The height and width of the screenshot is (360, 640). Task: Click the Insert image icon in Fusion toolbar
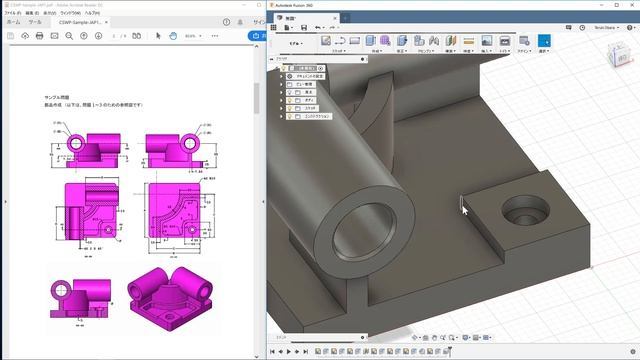[x=487, y=41]
